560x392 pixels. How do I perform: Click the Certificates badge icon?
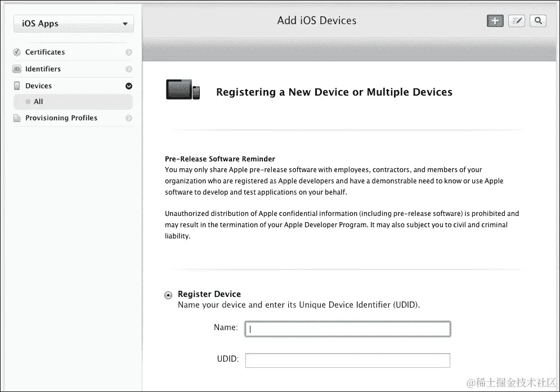[x=17, y=52]
